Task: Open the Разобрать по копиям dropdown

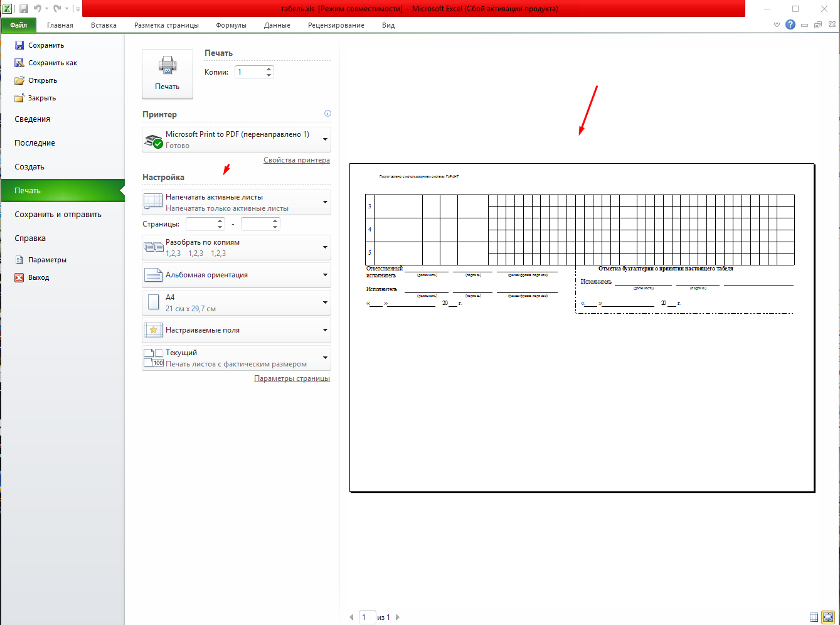Action: [x=237, y=248]
